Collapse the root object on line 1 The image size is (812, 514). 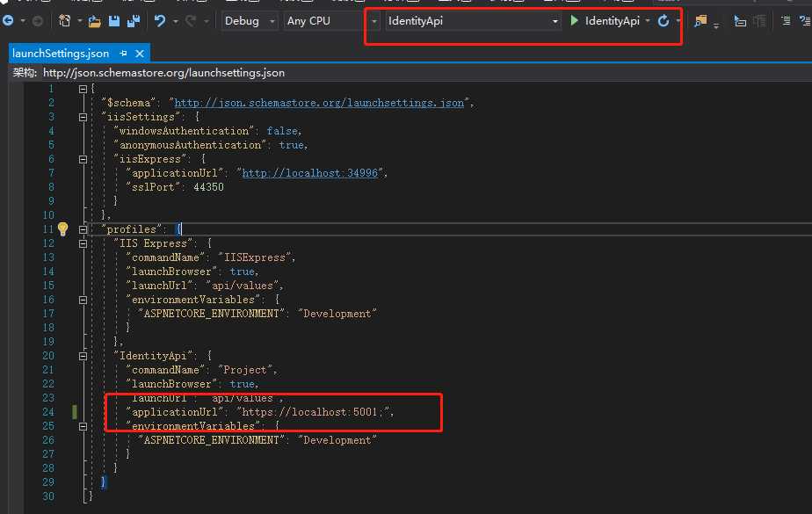coord(83,89)
